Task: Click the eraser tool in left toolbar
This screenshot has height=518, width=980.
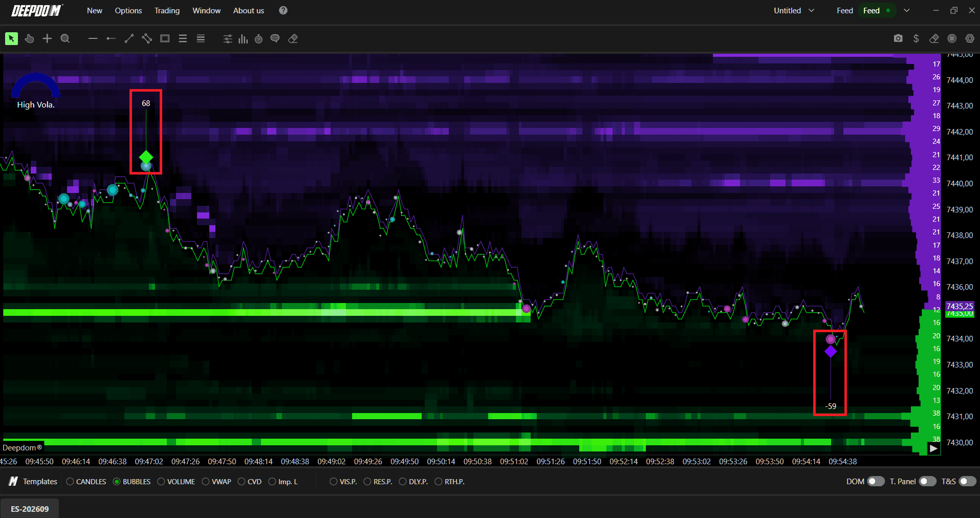Action: [293, 39]
